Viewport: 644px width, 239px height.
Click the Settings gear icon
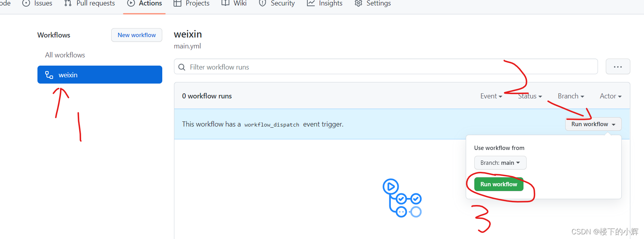click(x=358, y=3)
